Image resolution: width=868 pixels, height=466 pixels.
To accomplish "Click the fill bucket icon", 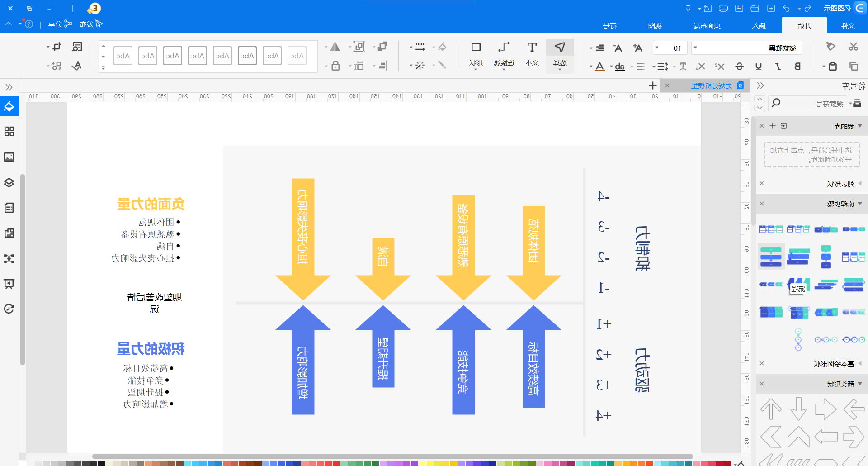I will coord(442,47).
